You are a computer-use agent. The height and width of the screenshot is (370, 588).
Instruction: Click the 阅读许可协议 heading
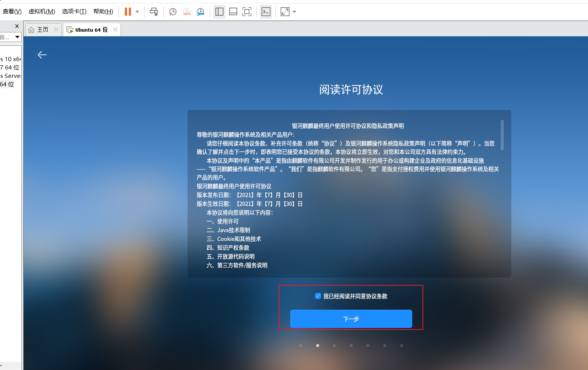(351, 90)
